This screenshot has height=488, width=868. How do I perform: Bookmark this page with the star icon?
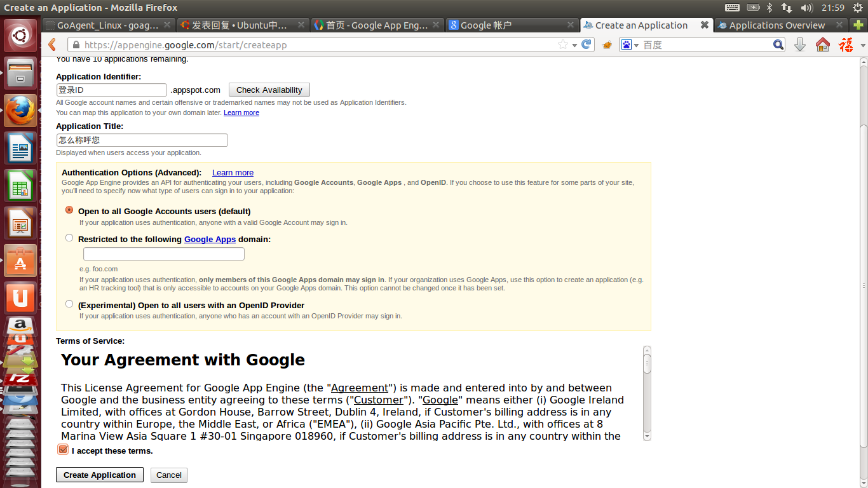562,45
